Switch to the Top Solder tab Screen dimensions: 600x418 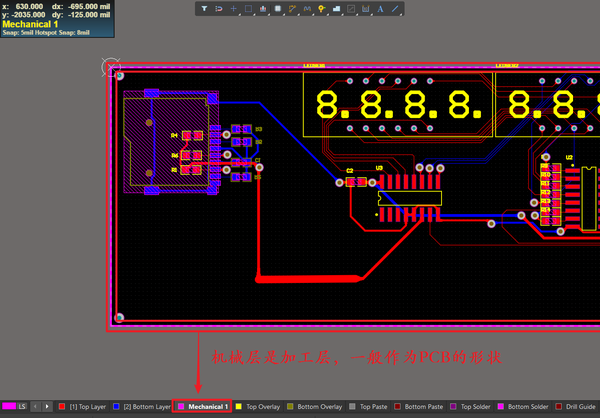tap(470, 407)
